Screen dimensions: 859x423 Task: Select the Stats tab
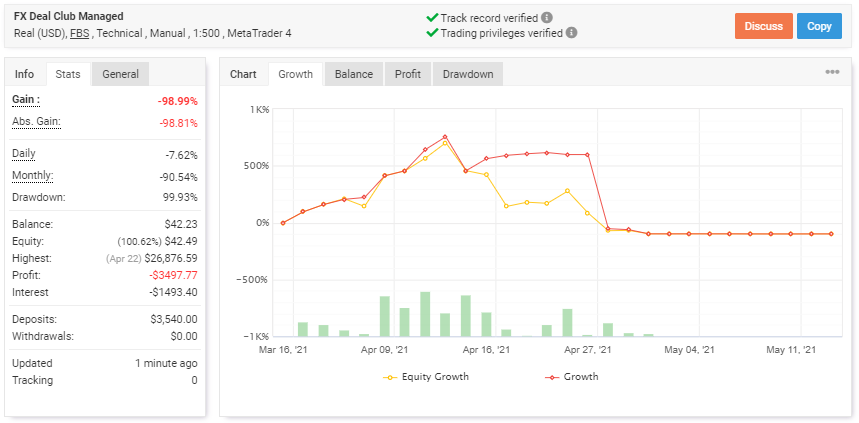pyautogui.click(x=68, y=74)
